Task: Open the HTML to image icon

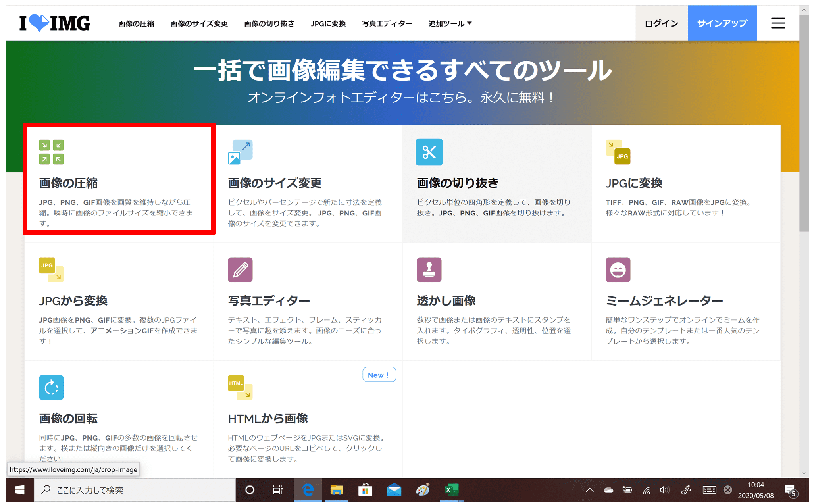Action: click(x=240, y=387)
